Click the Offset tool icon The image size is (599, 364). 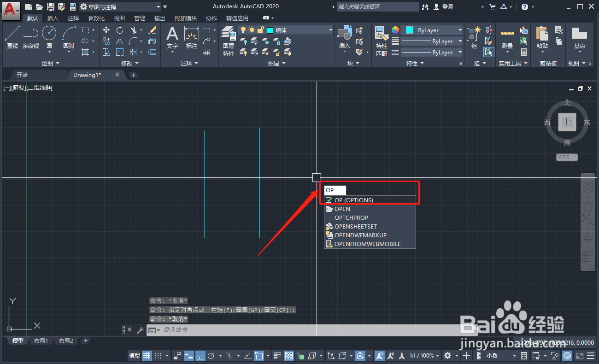point(153,52)
